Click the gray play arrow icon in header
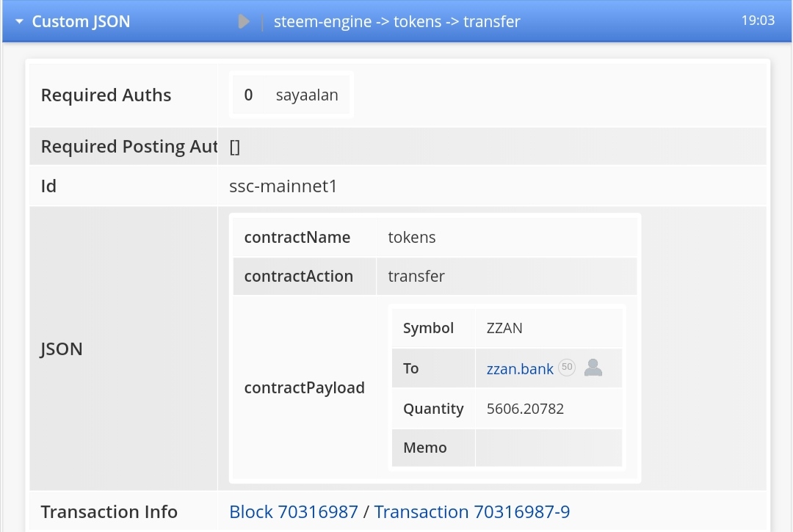The width and height of the screenshot is (793, 532). (x=245, y=22)
